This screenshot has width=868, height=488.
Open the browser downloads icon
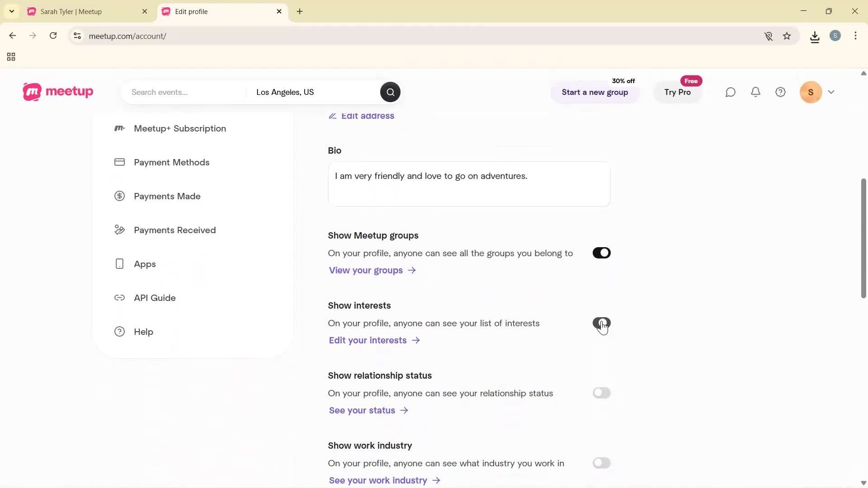(815, 36)
